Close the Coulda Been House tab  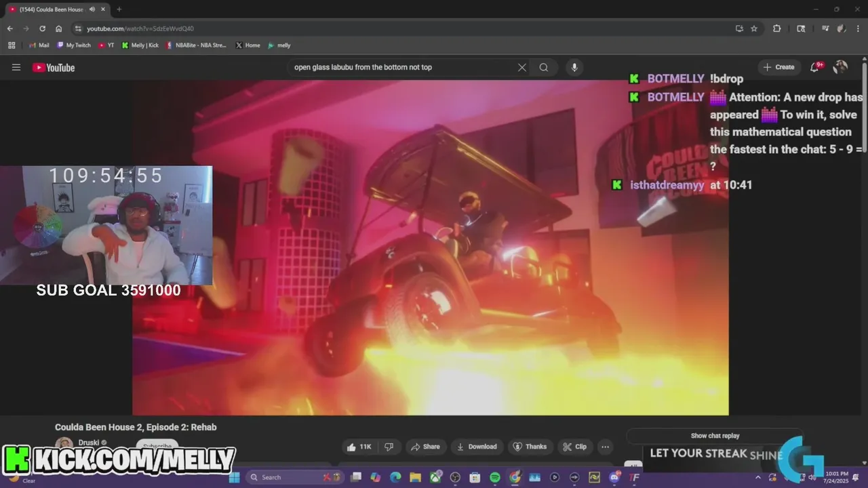104,9
